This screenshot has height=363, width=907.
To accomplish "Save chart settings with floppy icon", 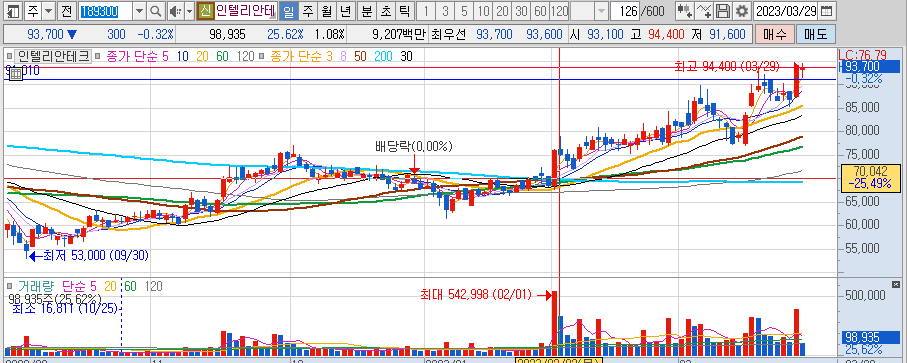I will (722, 10).
